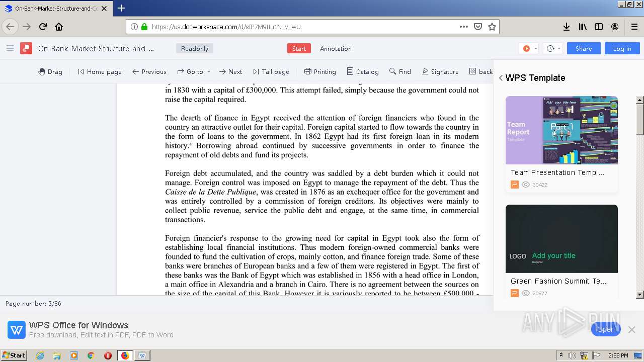The image size is (644, 362).
Task: Click view count eye icon showing 26877
Action: click(x=526, y=293)
